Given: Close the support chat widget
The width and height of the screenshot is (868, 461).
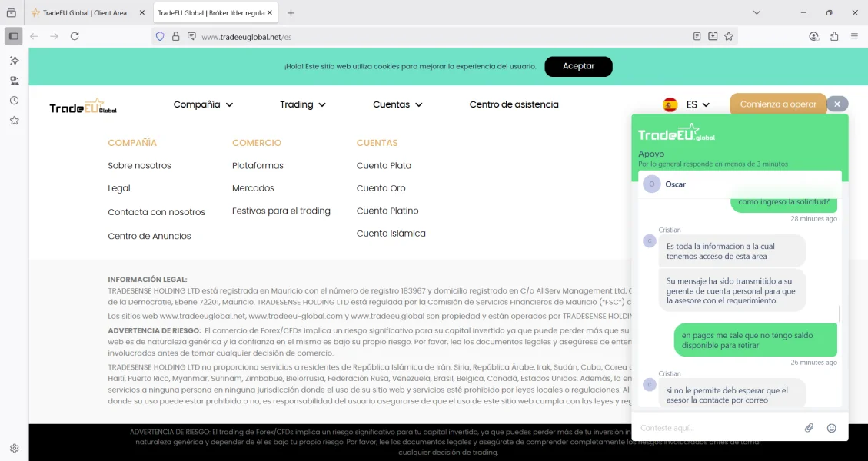Looking at the screenshot, I should (837, 104).
